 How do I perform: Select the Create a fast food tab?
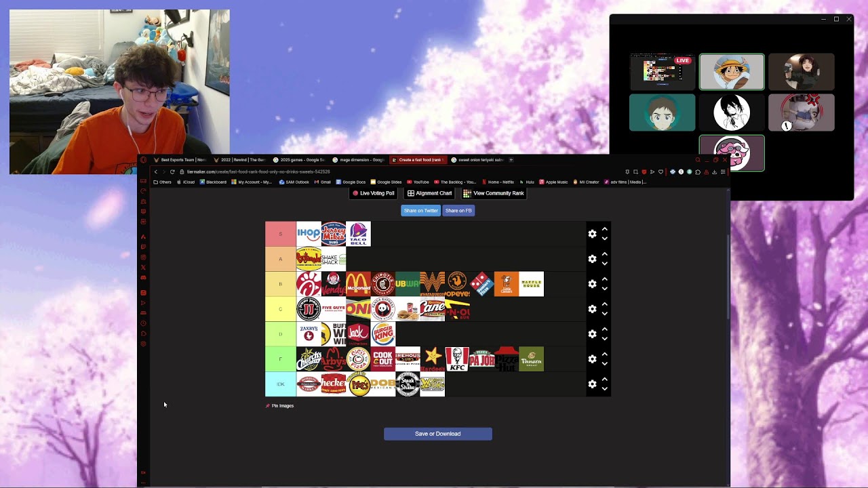(418, 160)
